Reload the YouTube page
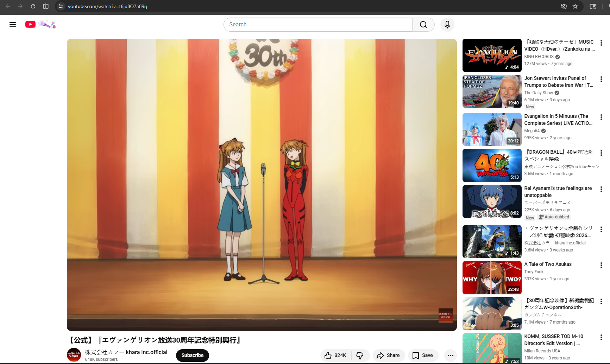Image resolution: width=610 pixels, height=364 pixels. point(33,6)
